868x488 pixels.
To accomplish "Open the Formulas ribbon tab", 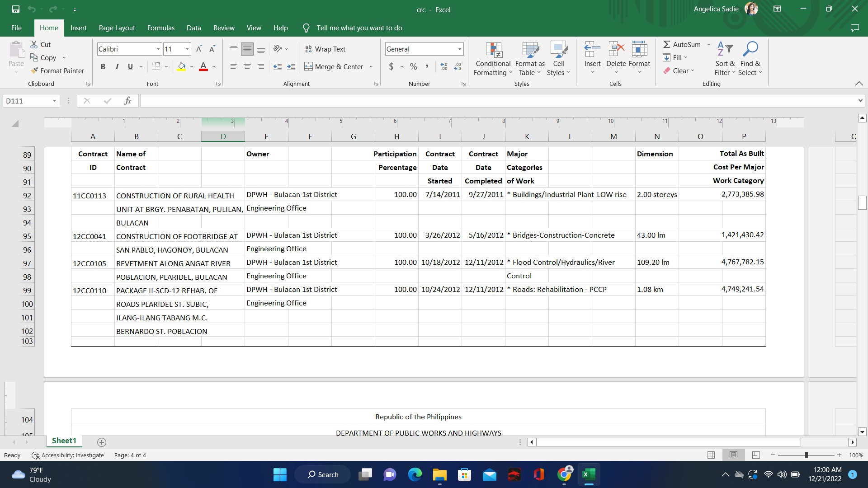I will click(160, 28).
